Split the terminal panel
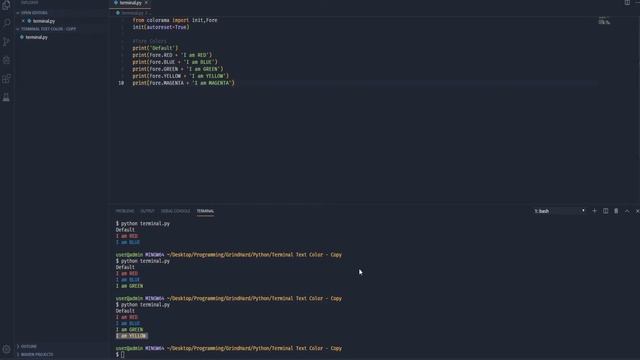The height and width of the screenshot is (360, 640). pos(605,211)
